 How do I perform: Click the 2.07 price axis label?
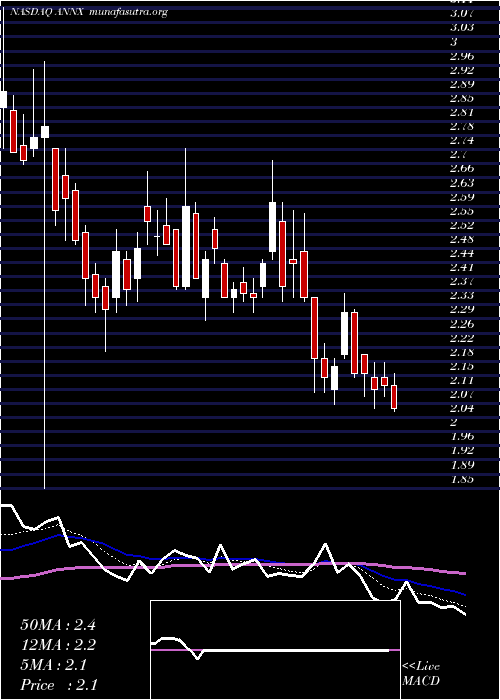(x=463, y=395)
